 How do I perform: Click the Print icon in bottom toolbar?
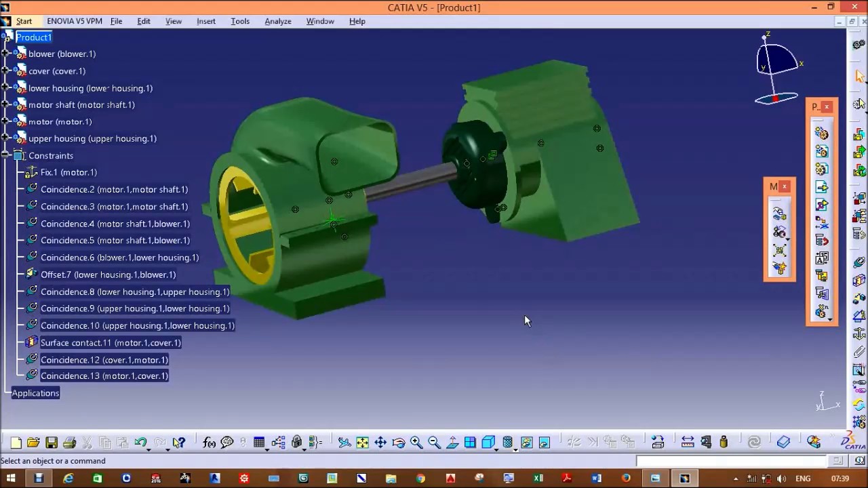(69, 443)
